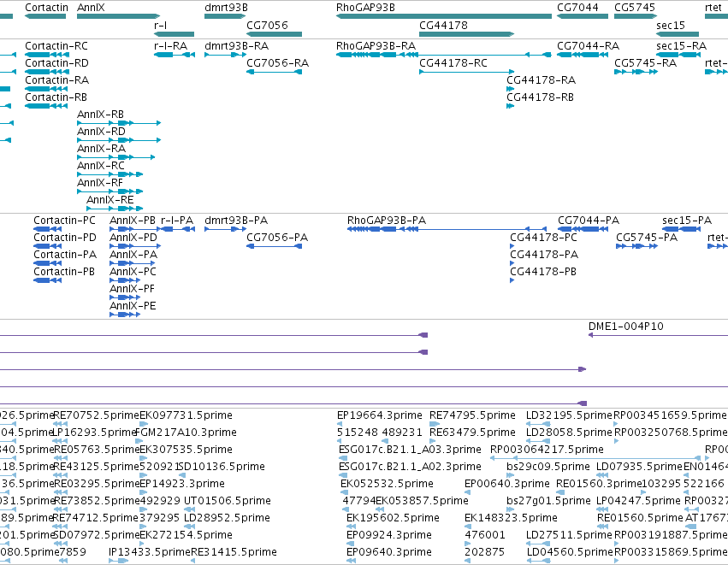Click the 'RE31415.5prime' cDNA label
This screenshot has height=565, width=728.
234,552
